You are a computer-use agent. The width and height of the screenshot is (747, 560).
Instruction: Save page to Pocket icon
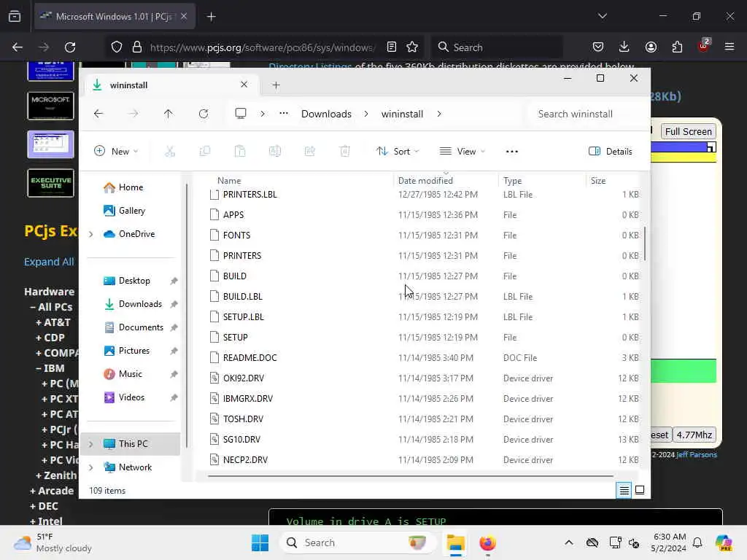(598, 47)
